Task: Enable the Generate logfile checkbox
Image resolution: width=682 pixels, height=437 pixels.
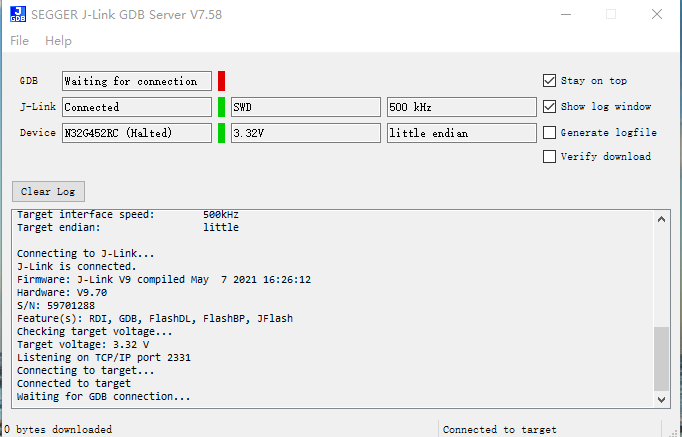Action: pyautogui.click(x=549, y=133)
